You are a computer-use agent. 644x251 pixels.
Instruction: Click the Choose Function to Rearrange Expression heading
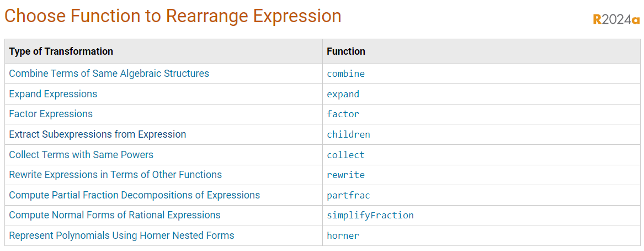point(173,16)
